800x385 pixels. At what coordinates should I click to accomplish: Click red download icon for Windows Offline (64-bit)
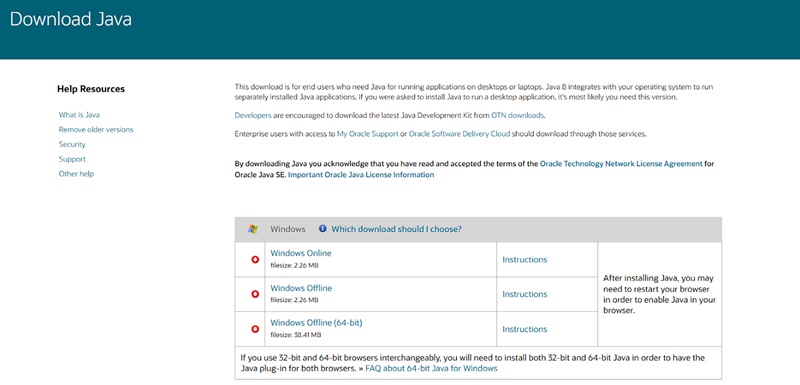coord(255,329)
